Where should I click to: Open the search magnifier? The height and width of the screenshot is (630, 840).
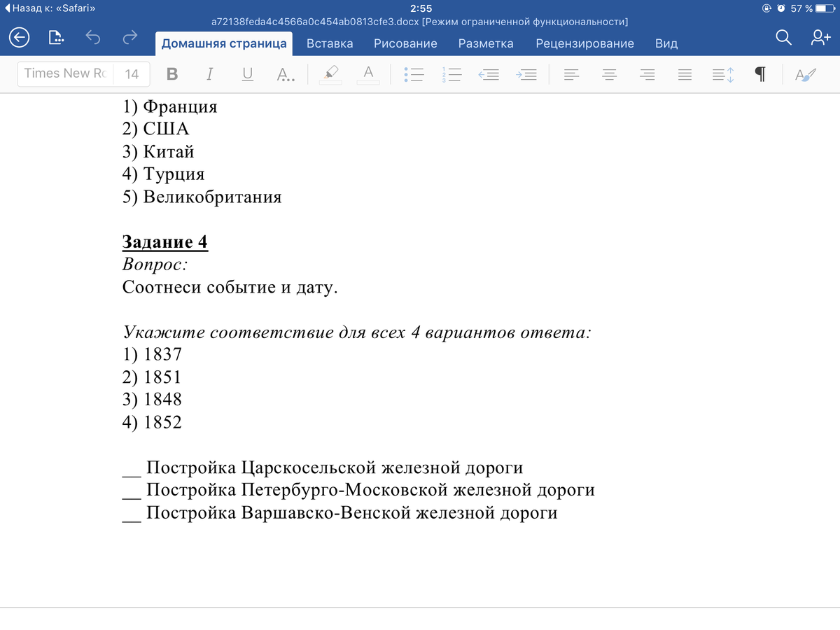(x=784, y=38)
